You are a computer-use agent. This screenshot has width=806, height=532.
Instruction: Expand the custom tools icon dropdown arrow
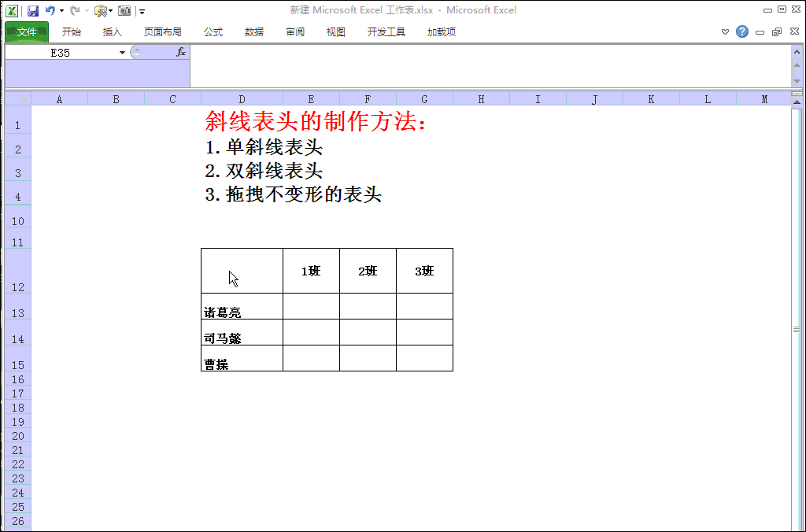tap(111, 11)
